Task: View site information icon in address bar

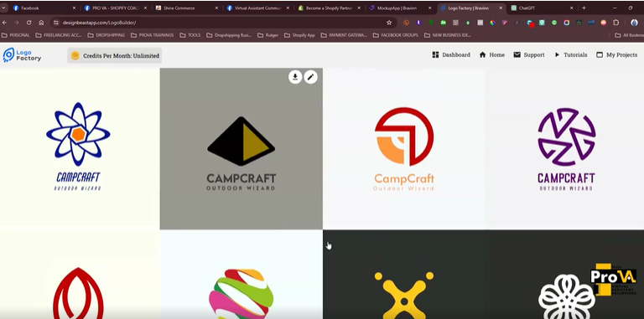Action: pos(56,23)
